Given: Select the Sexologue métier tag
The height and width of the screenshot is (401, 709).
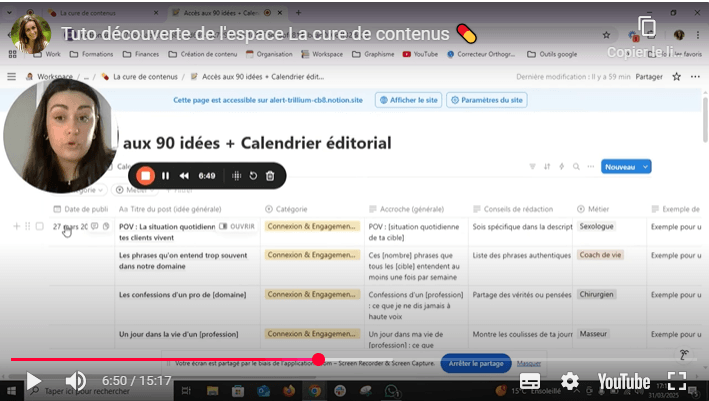Looking at the screenshot, I should [x=597, y=227].
